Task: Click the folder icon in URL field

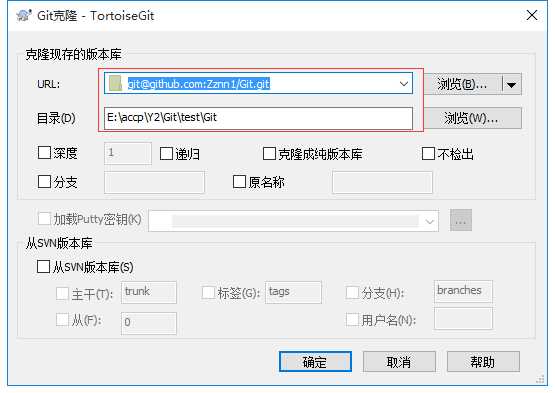Action: [115, 84]
